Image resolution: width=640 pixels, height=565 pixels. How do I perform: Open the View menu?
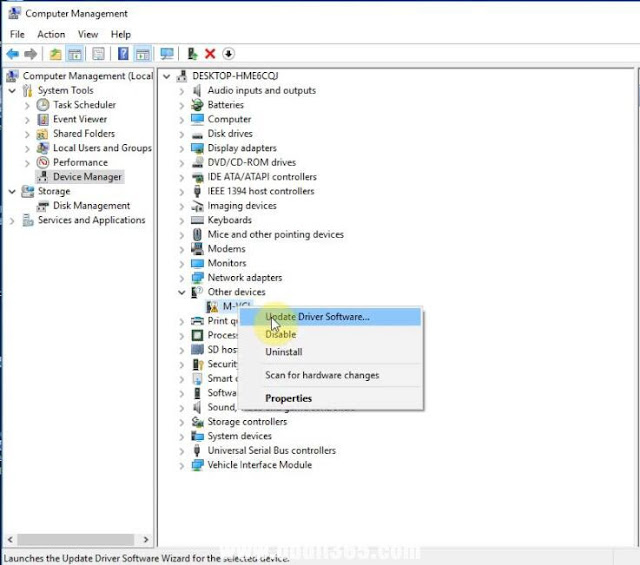88,34
